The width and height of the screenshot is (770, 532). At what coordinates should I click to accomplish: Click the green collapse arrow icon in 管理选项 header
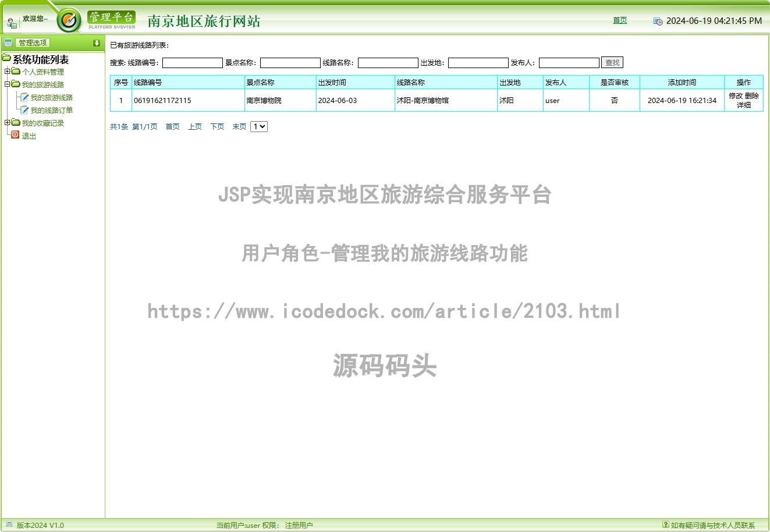tap(97, 43)
